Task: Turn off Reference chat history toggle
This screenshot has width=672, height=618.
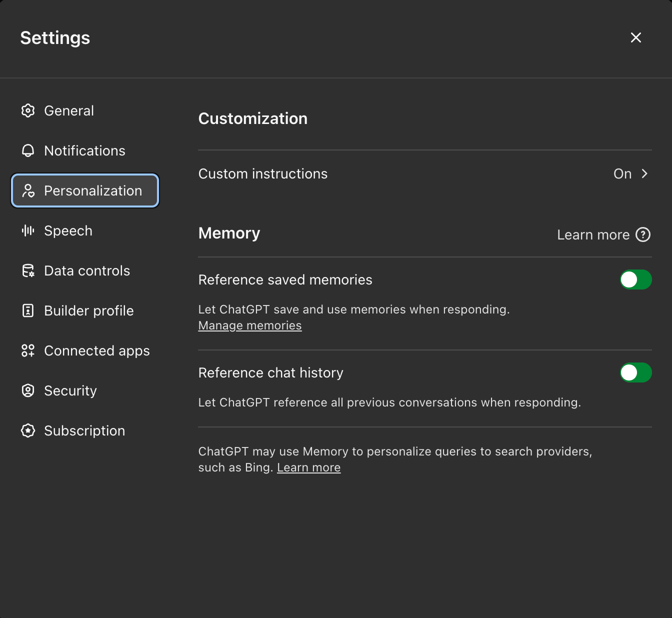Action: coord(635,372)
